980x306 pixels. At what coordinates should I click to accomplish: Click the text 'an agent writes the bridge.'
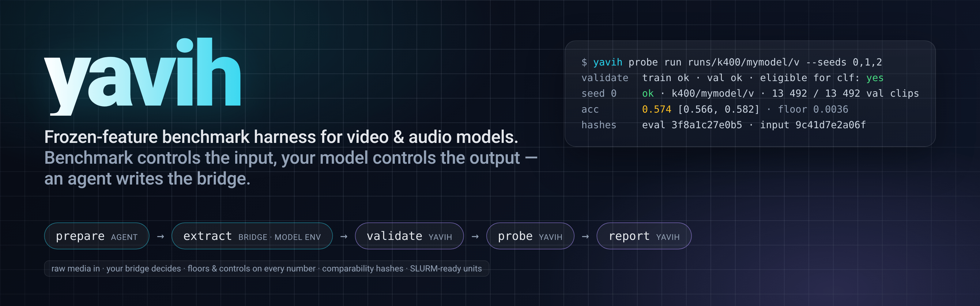[147, 179]
